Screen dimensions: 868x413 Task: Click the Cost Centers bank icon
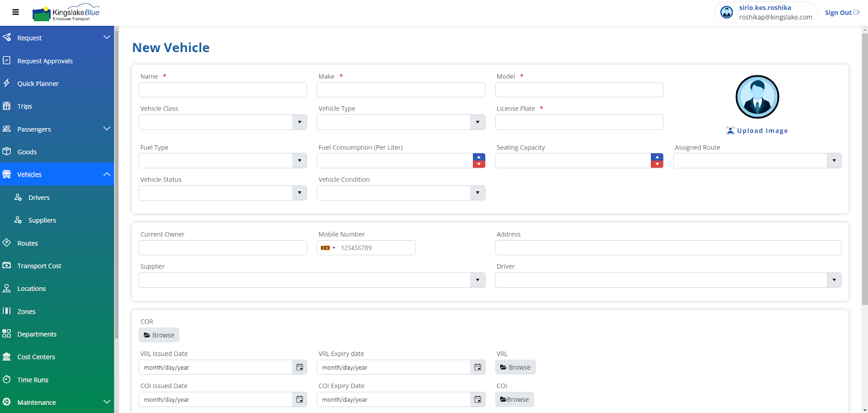(7, 357)
